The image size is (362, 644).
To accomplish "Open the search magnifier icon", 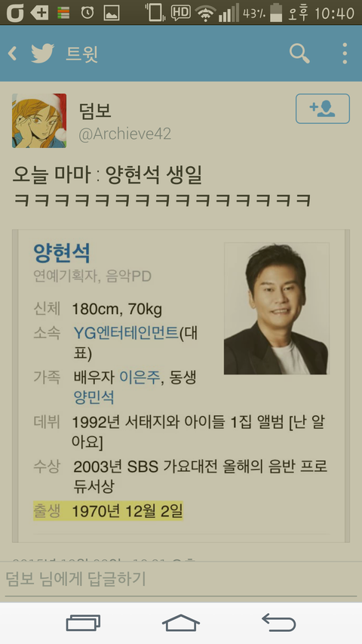I will 299,54.
